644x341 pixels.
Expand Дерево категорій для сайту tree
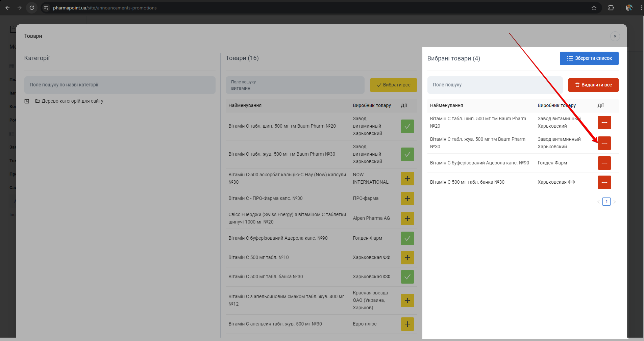pos(27,101)
